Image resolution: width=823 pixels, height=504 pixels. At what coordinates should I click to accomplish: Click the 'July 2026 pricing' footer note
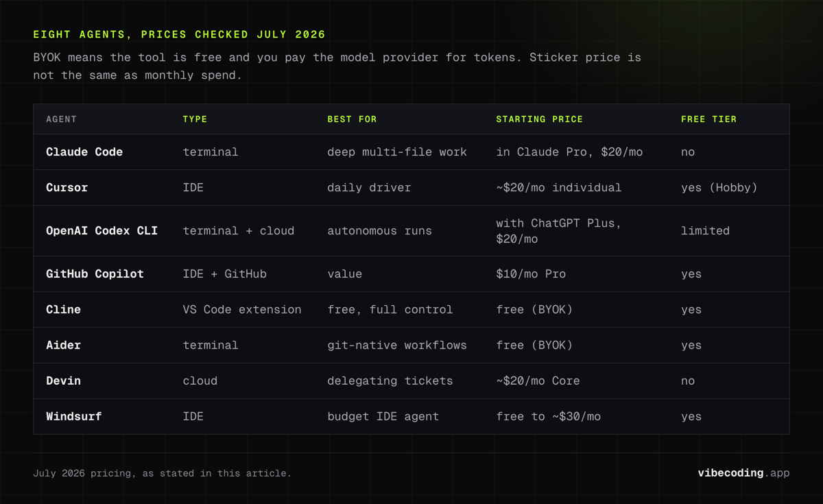[162, 473]
